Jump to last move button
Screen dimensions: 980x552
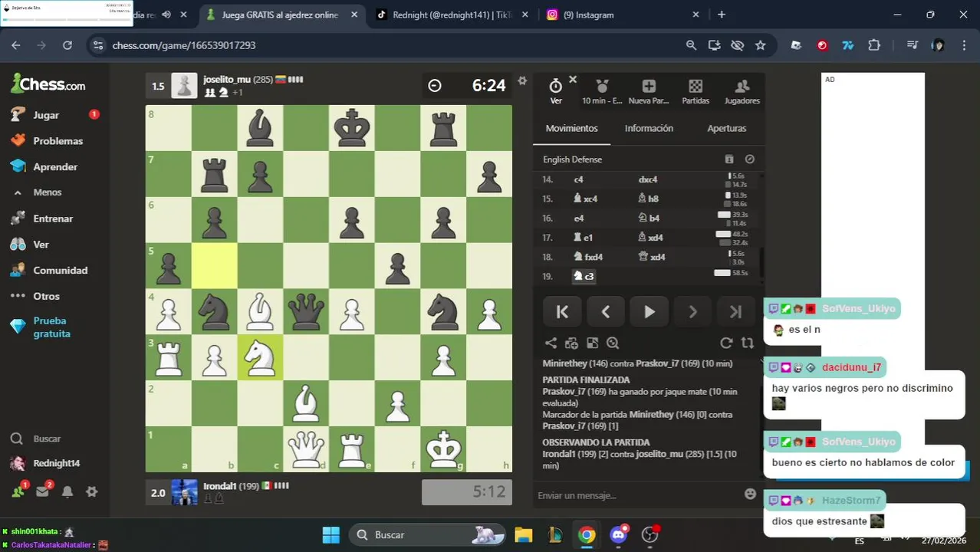[736, 311]
